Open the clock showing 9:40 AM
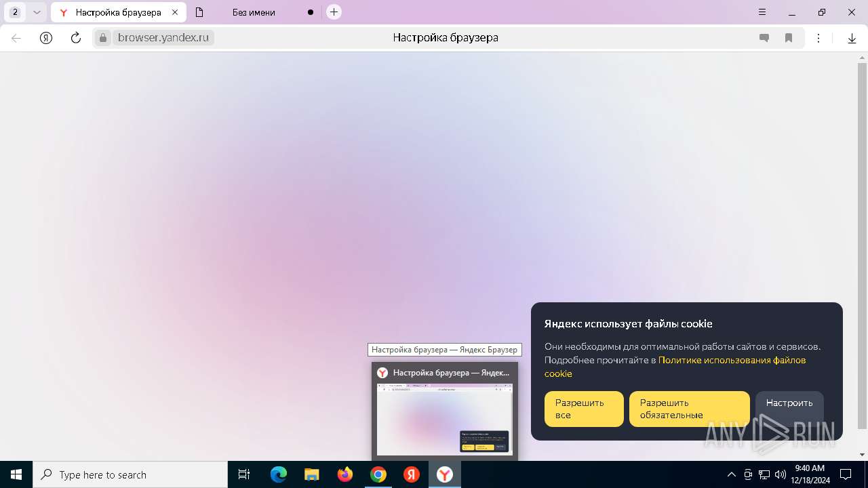Image resolution: width=868 pixels, height=488 pixels. (810, 474)
